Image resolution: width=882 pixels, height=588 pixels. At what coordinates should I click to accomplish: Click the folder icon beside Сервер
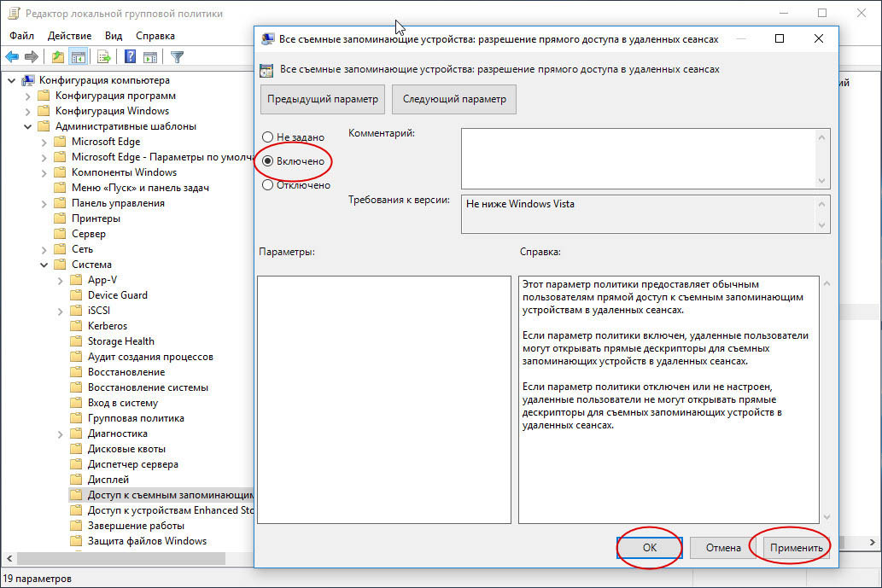click(60, 233)
